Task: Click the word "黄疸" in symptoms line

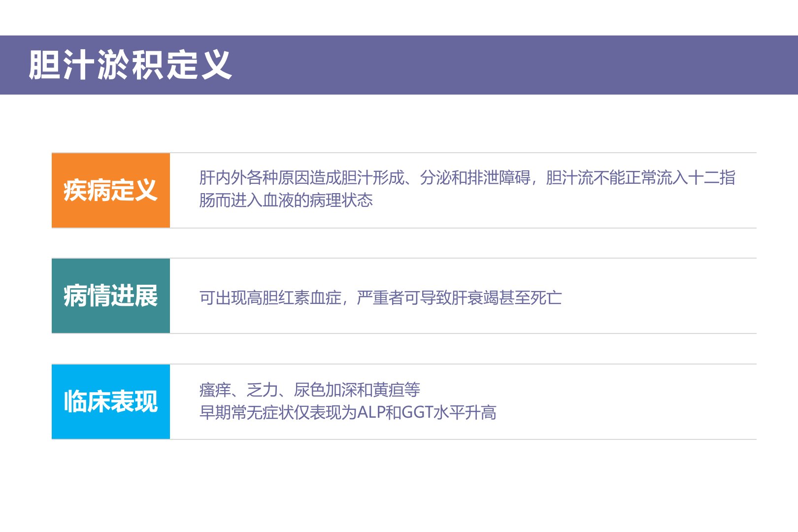Action: (x=389, y=390)
